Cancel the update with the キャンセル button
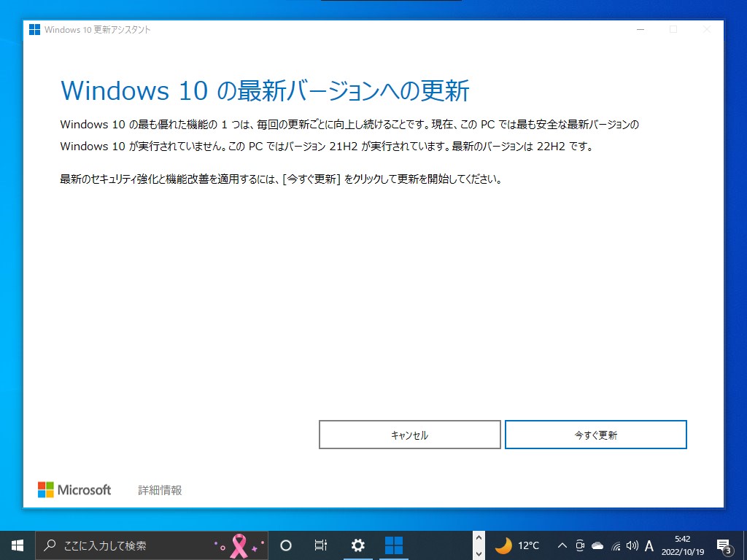The height and width of the screenshot is (560, 747). 409,434
